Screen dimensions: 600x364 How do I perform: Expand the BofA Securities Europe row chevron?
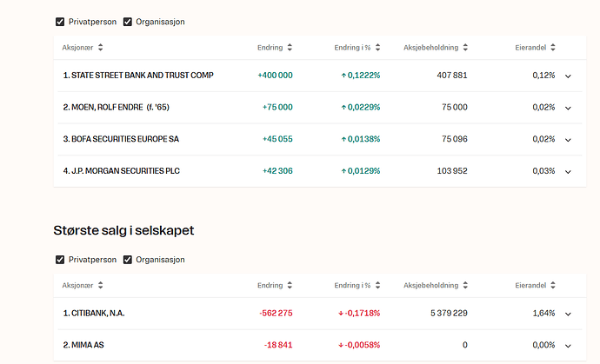[x=568, y=140]
